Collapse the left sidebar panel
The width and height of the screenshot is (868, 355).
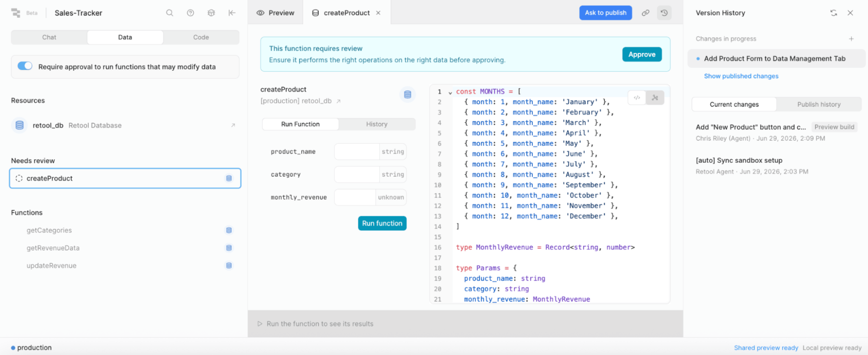coord(232,13)
